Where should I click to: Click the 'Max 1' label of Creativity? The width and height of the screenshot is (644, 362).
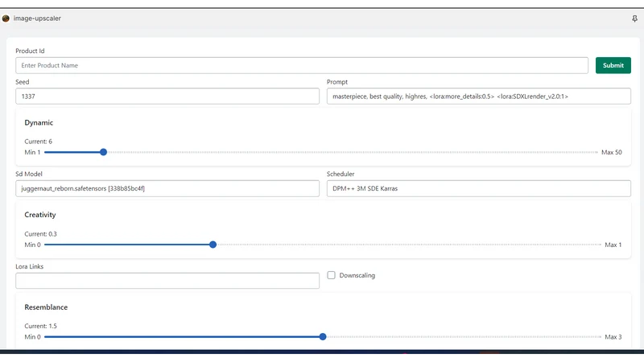[x=613, y=245]
